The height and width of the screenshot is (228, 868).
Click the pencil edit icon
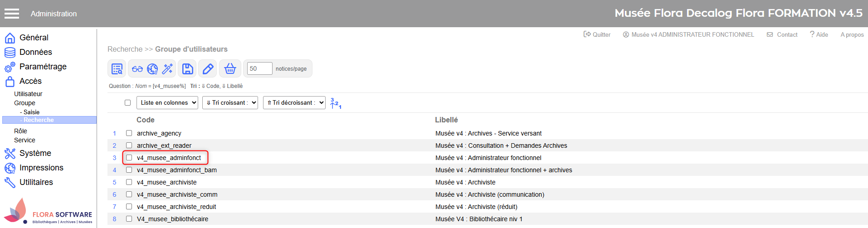208,69
